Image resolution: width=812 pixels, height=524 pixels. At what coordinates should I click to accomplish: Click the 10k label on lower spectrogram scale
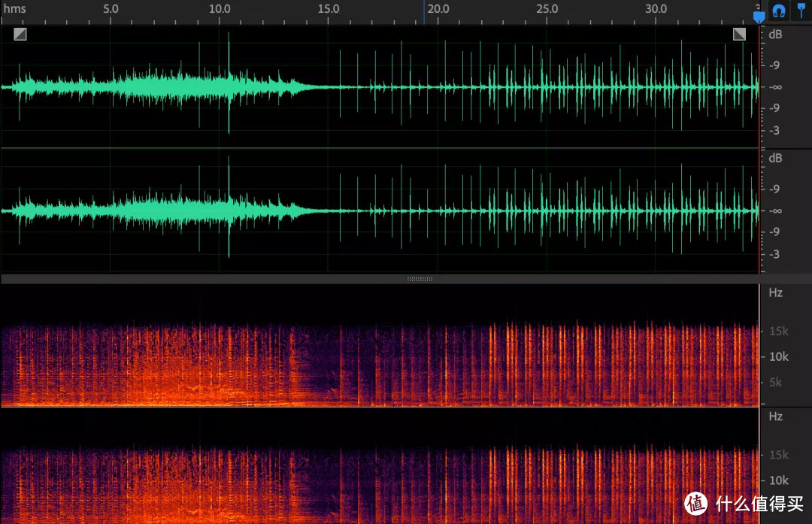pos(779,480)
